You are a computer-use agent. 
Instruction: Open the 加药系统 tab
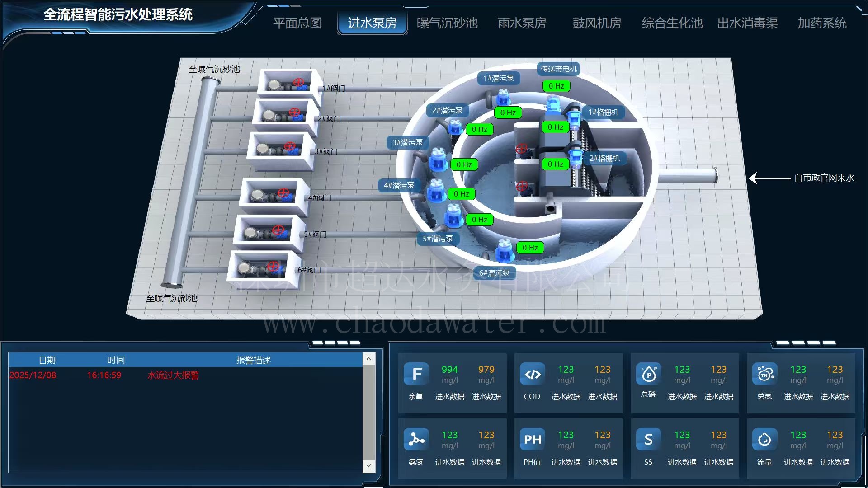click(822, 23)
